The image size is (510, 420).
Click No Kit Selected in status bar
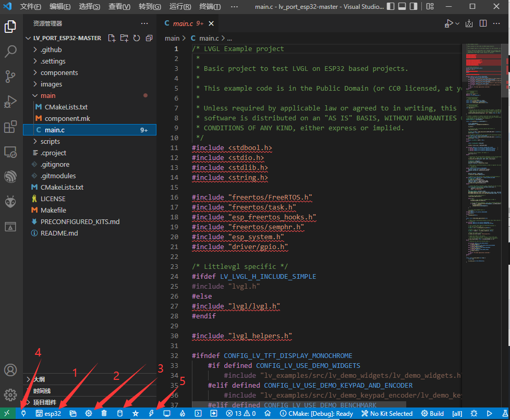pyautogui.click(x=387, y=414)
